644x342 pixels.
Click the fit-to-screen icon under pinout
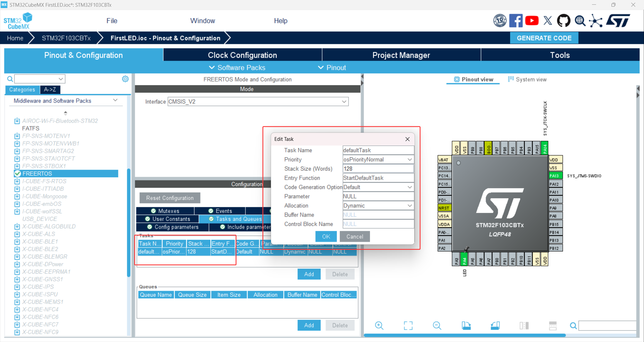tap(408, 326)
